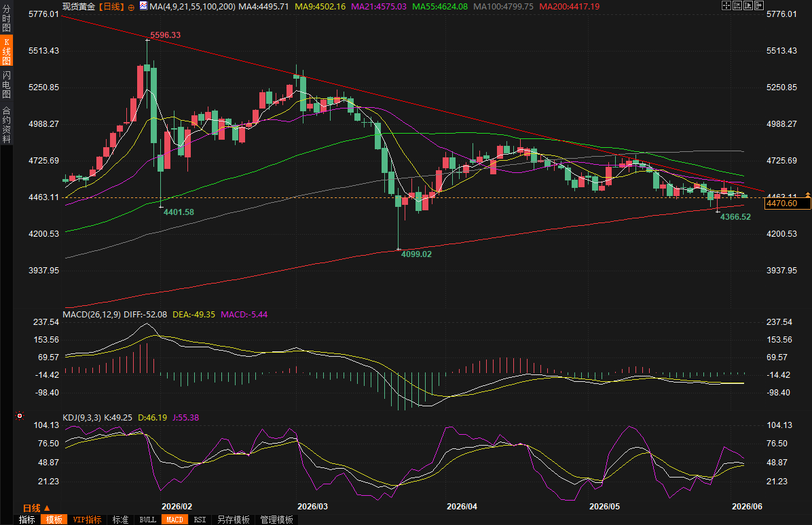
Task: Click the exit/expand panel arrow icon
Action: pyautogui.click(x=759, y=5)
